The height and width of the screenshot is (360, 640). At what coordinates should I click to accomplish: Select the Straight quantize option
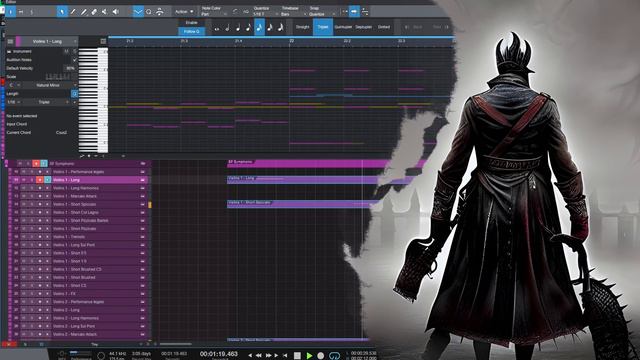[302, 27]
